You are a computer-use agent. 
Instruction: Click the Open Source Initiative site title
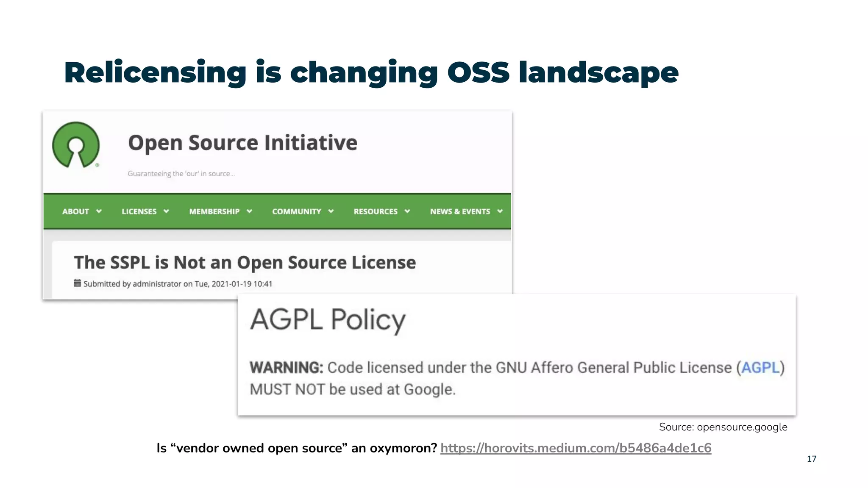point(242,143)
